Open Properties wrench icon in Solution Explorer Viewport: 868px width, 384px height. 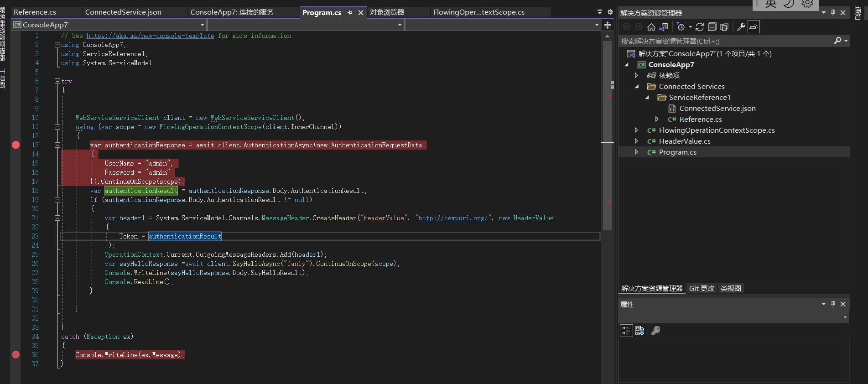(741, 27)
